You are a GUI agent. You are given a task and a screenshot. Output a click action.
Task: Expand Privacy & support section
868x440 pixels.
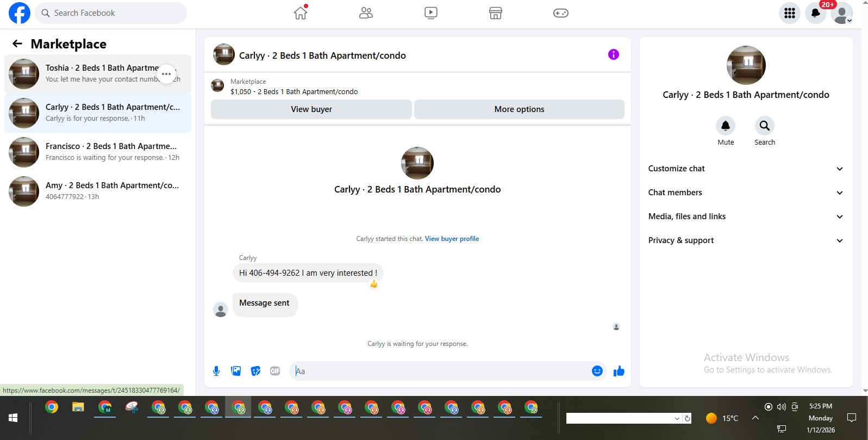tap(746, 240)
